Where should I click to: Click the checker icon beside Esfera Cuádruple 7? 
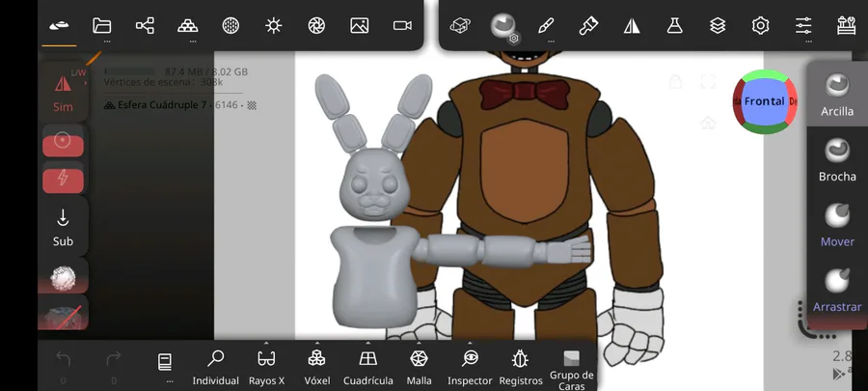[x=252, y=105]
